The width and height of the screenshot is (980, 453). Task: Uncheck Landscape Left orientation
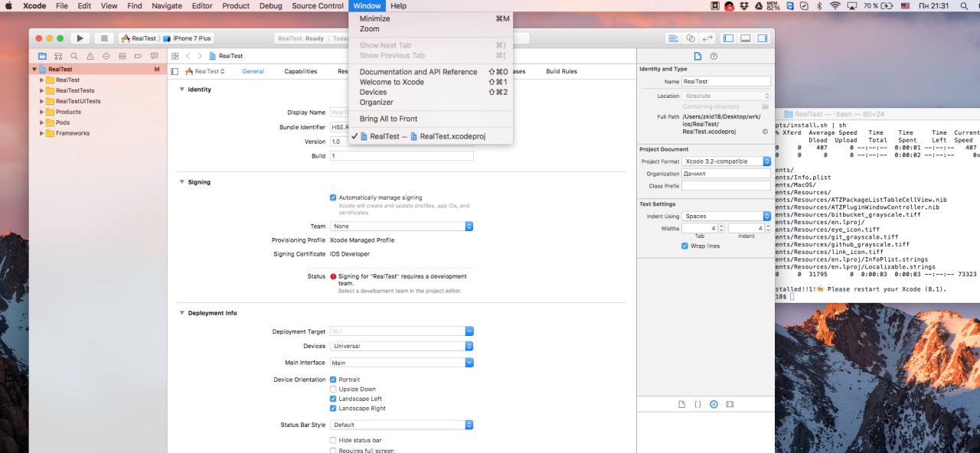(333, 399)
